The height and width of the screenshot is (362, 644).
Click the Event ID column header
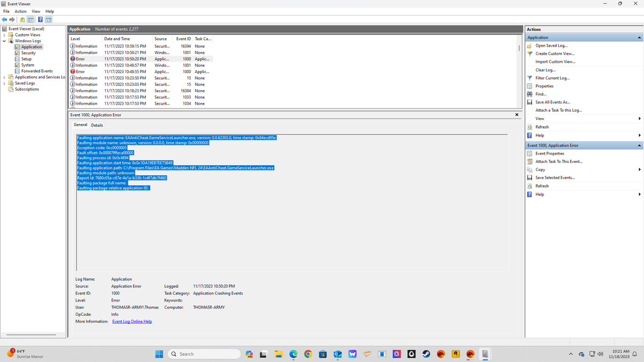(x=184, y=39)
